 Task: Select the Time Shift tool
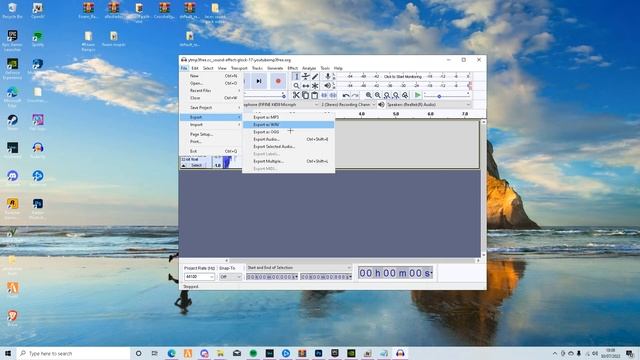(x=306, y=86)
